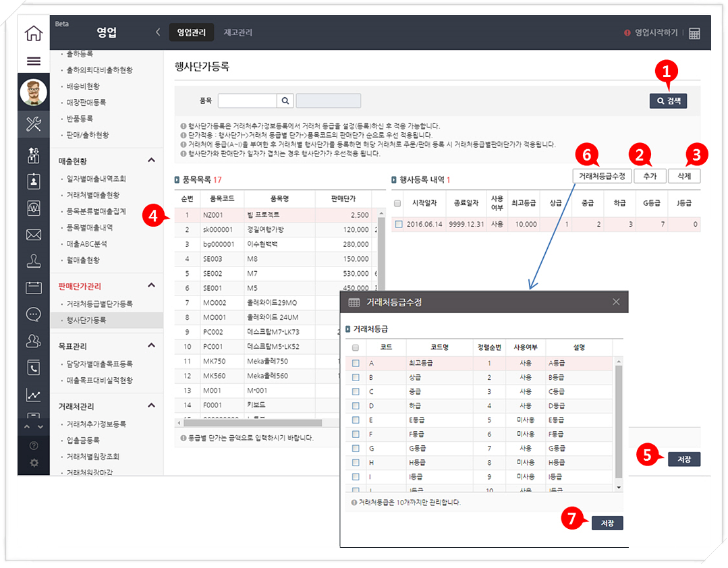Open 거래처등급별단가등록 in the side menu
This screenshot has height=568, width=728.
(x=99, y=304)
